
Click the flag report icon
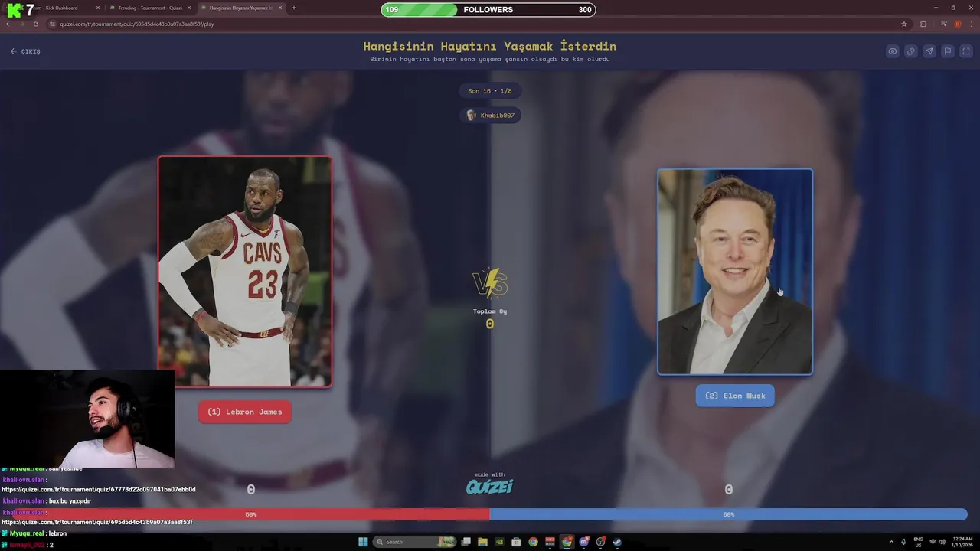(948, 51)
